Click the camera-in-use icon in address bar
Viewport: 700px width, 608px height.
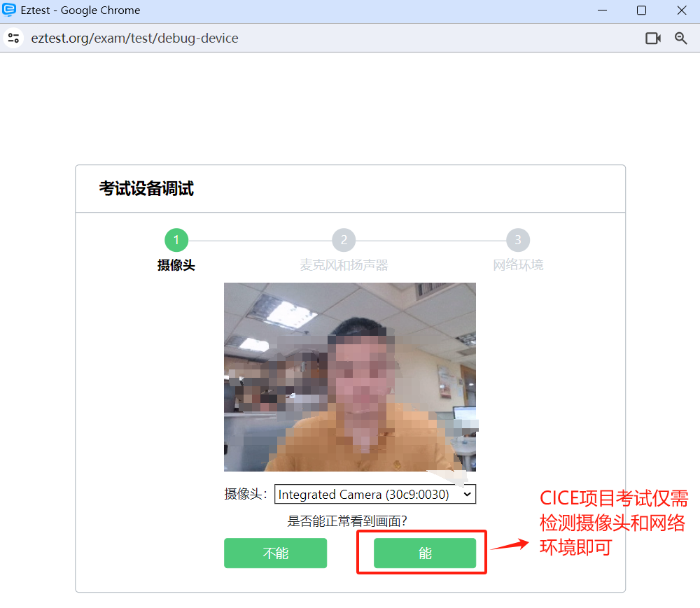coord(653,38)
